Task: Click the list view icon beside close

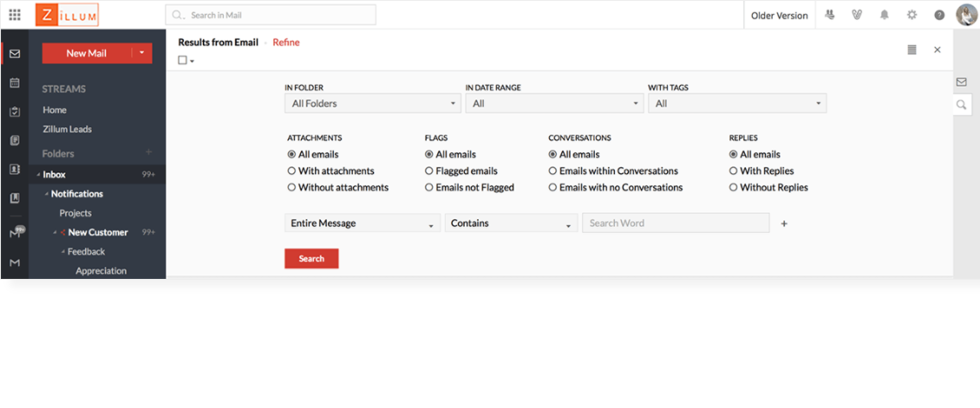Action: [912, 49]
